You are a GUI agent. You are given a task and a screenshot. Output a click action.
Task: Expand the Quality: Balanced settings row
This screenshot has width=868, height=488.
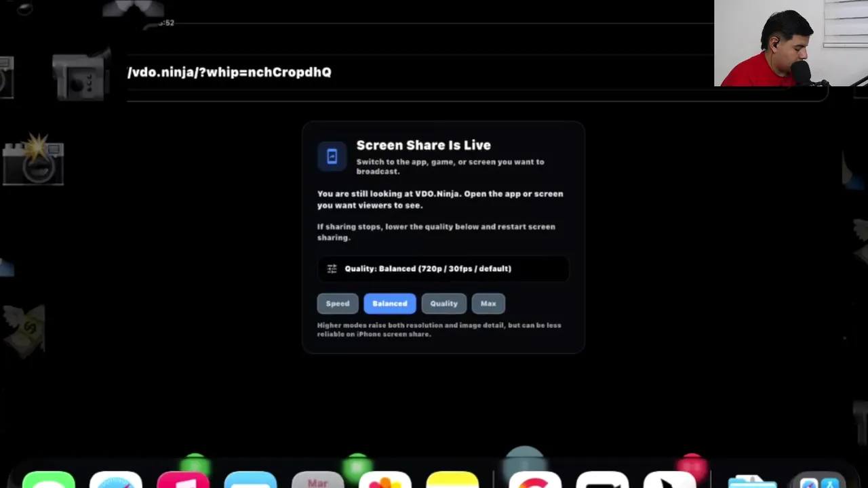pos(443,269)
